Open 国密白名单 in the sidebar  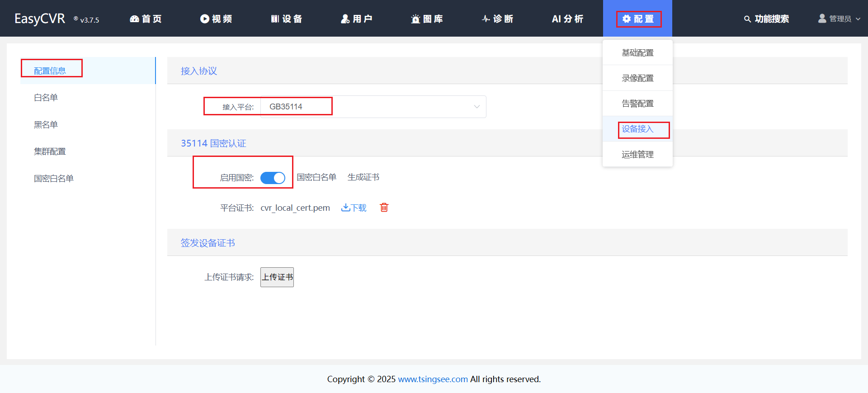88,178
